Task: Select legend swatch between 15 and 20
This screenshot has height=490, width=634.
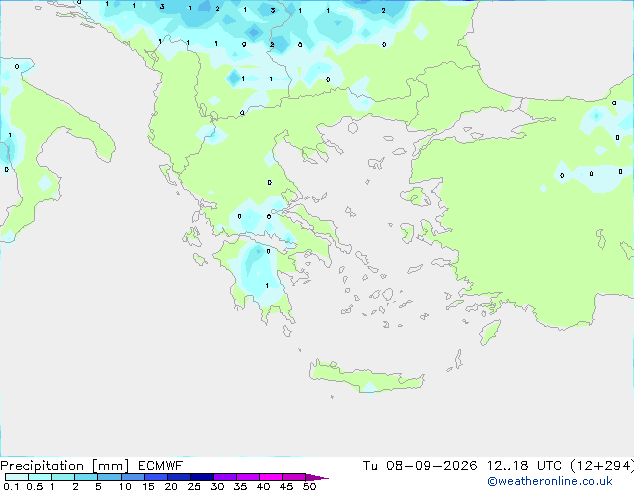Action: (155, 477)
